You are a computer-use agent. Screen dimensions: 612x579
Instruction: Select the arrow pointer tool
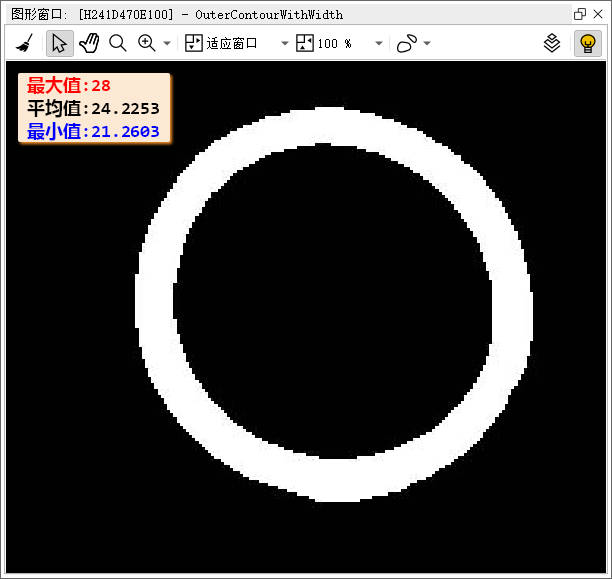(59, 43)
